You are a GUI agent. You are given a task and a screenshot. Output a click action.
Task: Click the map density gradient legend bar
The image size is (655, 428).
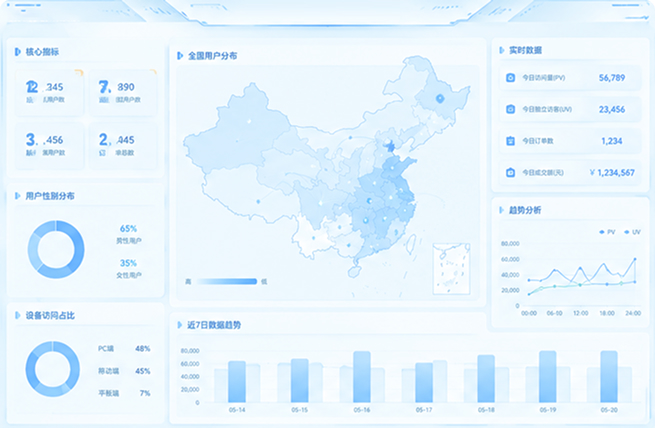(x=227, y=281)
